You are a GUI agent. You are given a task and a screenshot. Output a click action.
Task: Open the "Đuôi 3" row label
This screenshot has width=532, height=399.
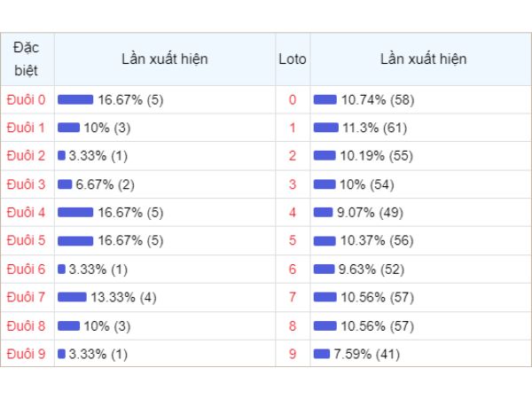point(26,184)
